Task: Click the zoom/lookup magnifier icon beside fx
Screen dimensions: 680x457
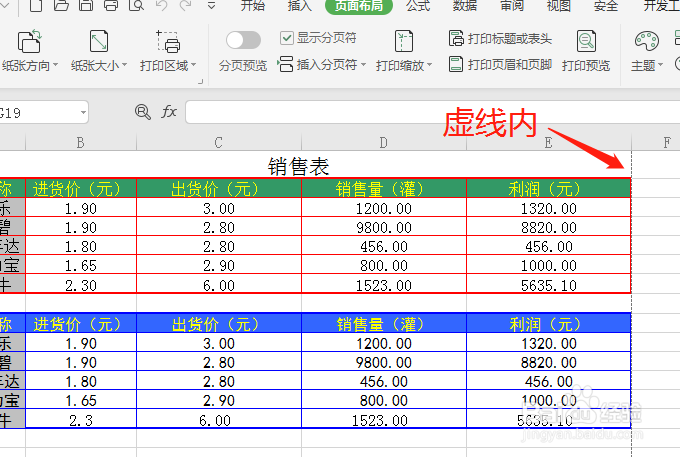Action: [142, 112]
